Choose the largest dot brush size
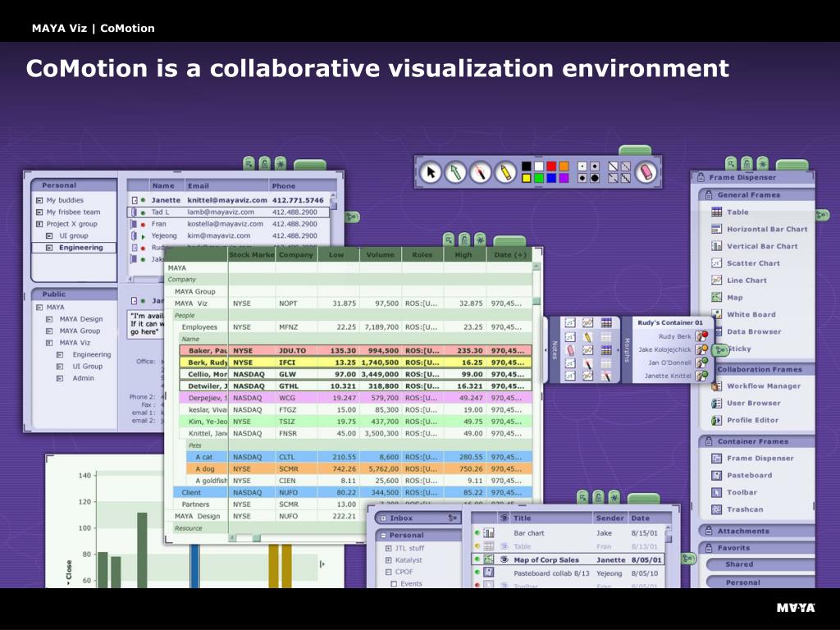The image size is (840, 630). tap(595, 178)
